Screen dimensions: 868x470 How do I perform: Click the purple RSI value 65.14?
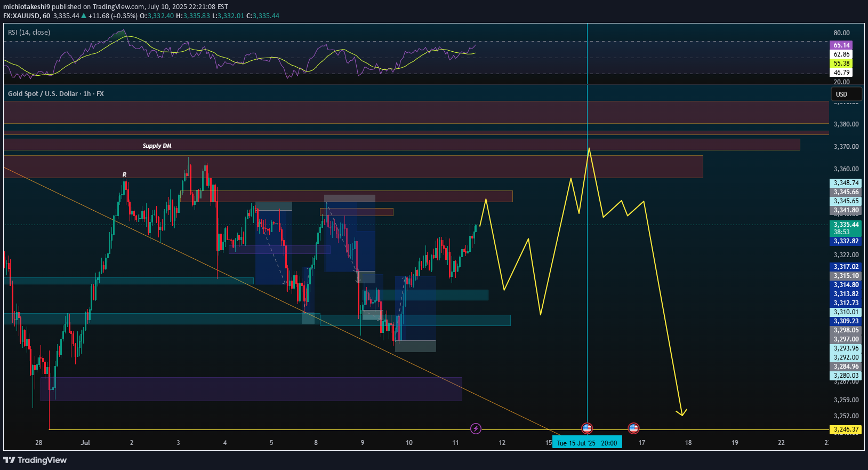point(841,45)
